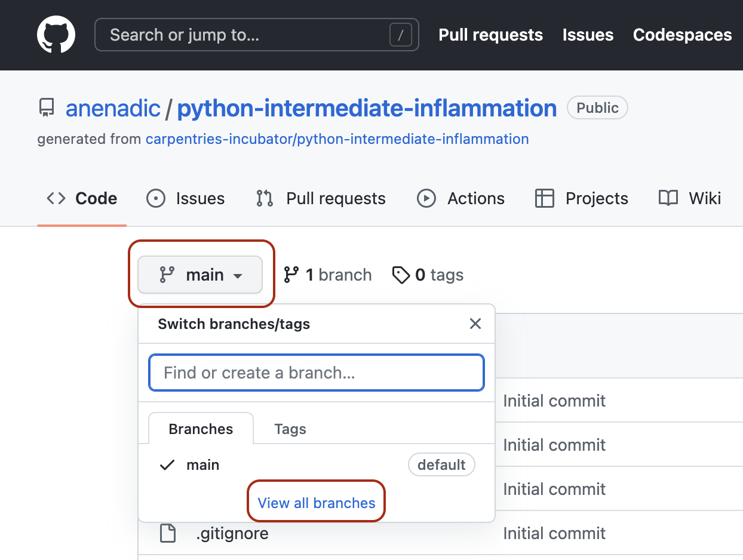Open the main branch dropdown
The width and height of the screenshot is (743, 560).
pyautogui.click(x=200, y=275)
